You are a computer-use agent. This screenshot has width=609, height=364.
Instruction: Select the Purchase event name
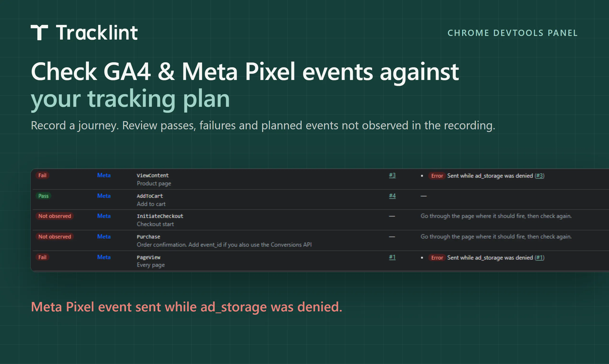tap(148, 237)
